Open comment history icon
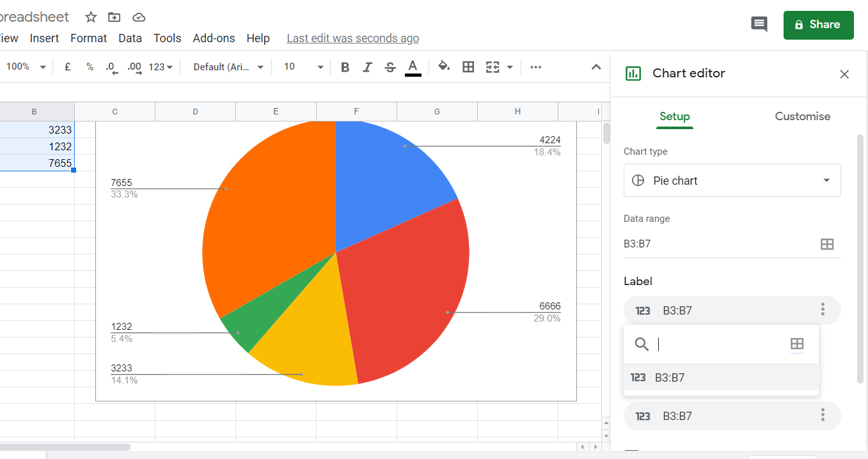This screenshot has height=459, width=868. pos(759,25)
